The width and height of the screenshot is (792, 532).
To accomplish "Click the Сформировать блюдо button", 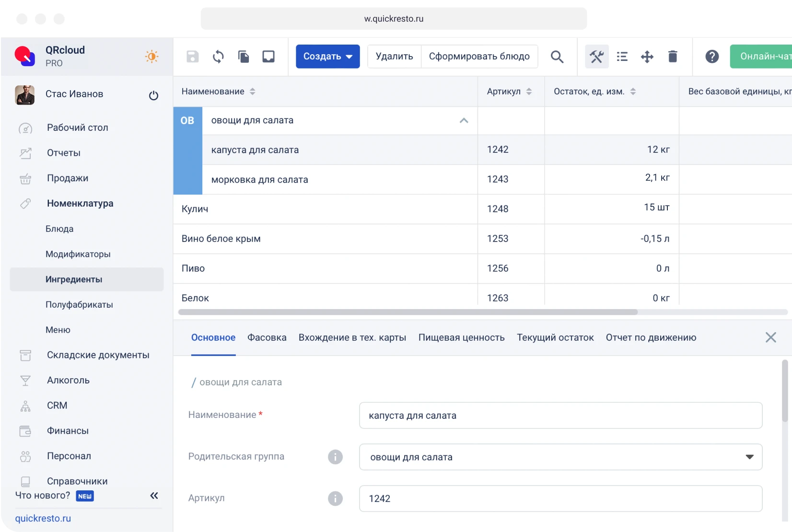I will pos(479,56).
